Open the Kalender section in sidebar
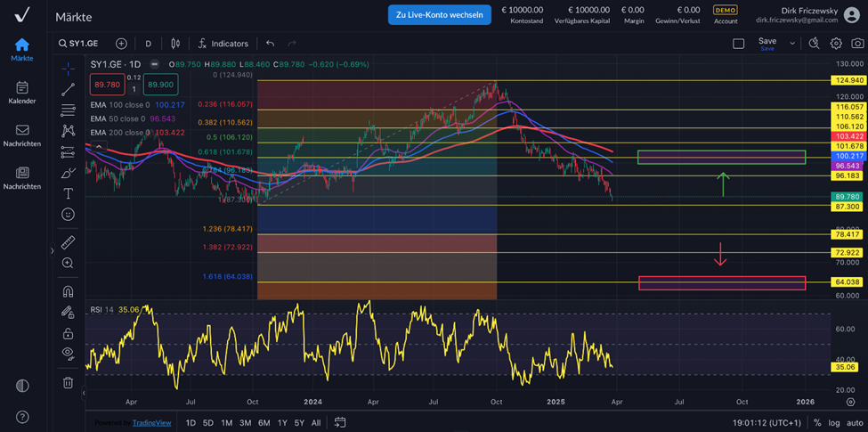Viewport: 868px width, 432px height. pos(21,92)
